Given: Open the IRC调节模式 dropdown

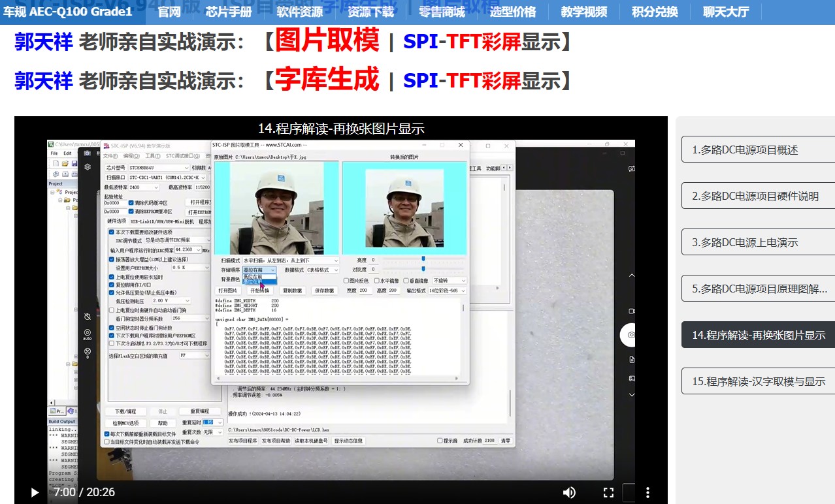Looking at the screenshot, I should (x=177, y=240).
